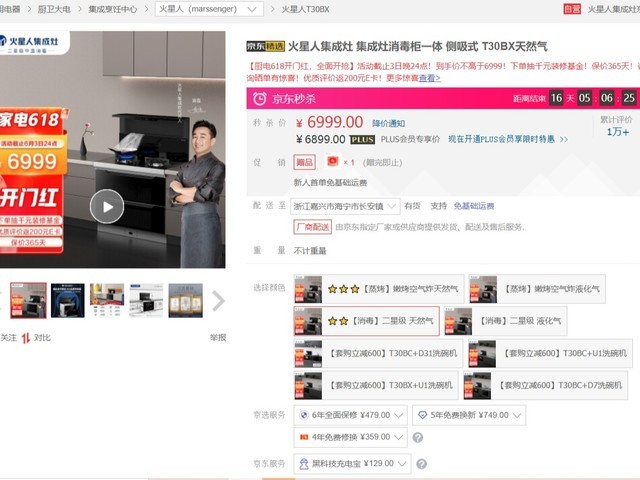Choose 【套购立减600】T30BC+U1洗碗机 option
Image resolution: width=640 pixels, height=480 pixels.
[550, 353]
